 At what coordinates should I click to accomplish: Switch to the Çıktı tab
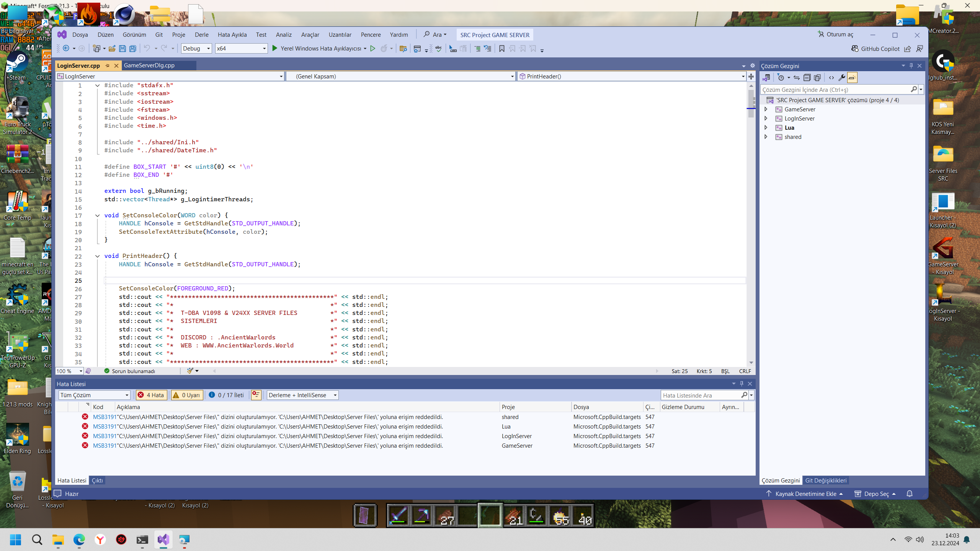(97, 480)
